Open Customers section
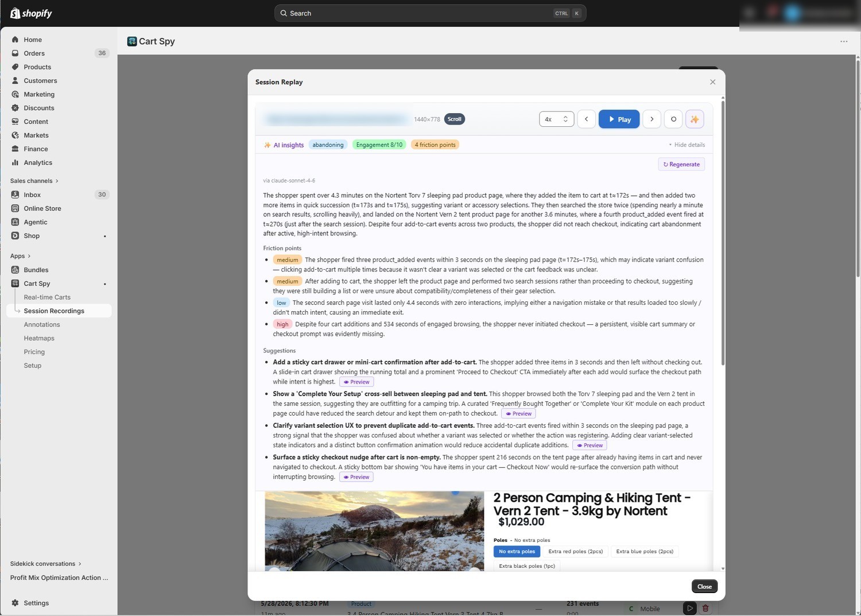Image resolution: width=861 pixels, height=616 pixels. (x=40, y=81)
